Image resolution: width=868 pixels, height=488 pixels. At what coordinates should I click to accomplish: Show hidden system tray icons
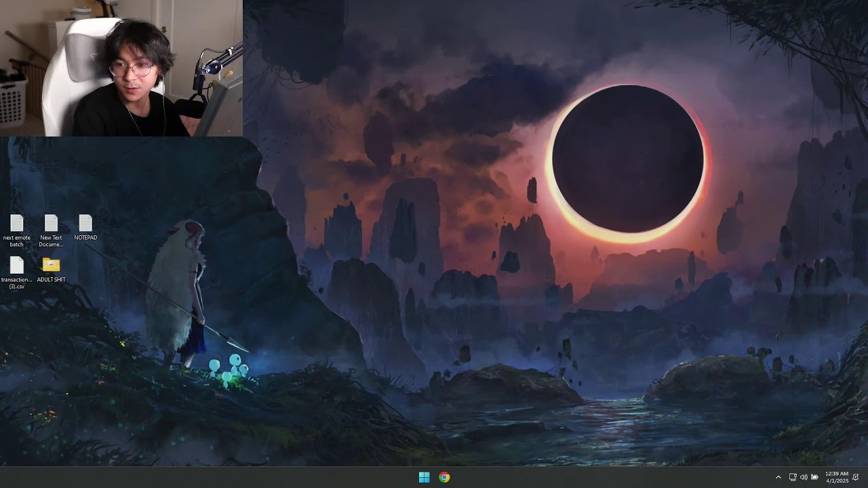pos(778,477)
